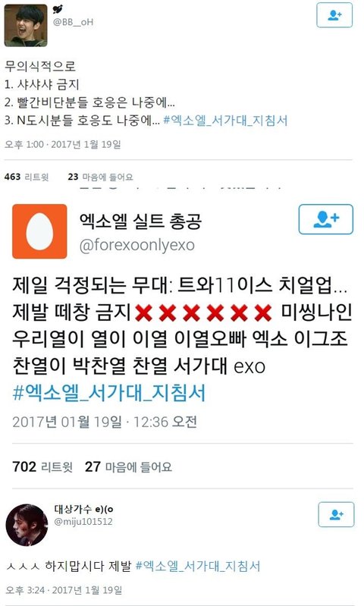Open the 오후 3:24 tweet timestamp
Image resolution: width=364 pixels, height=606 pixels.
[64, 590]
